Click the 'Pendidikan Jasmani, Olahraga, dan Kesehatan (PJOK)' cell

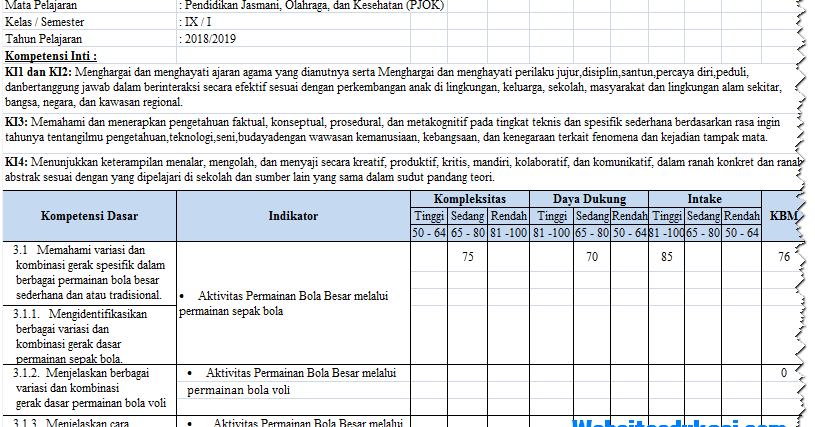[311, 6]
